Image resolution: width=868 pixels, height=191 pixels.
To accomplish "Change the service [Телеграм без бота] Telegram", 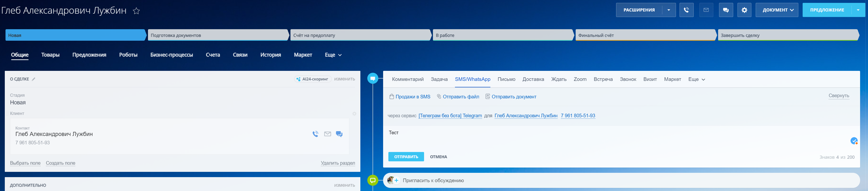I will click(x=450, y=116).
